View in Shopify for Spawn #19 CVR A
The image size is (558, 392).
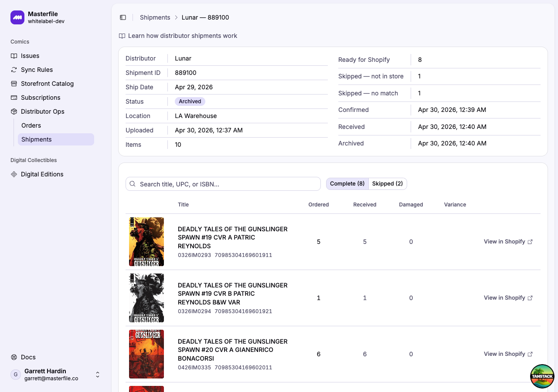pyautogui.click(x=508, y=242)
